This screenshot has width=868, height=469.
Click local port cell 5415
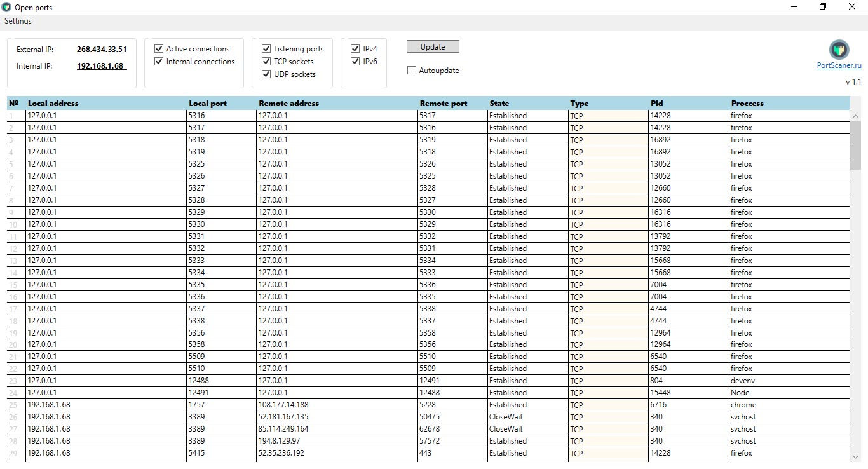(221, 453)
